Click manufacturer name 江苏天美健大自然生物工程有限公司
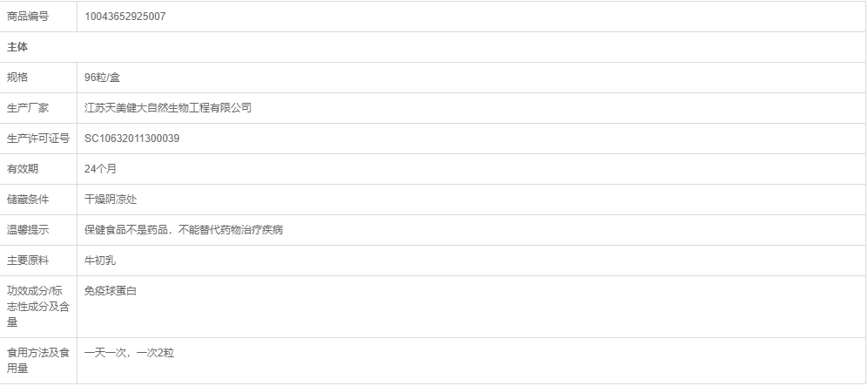The image size is (868, 386). coord(168,108)
